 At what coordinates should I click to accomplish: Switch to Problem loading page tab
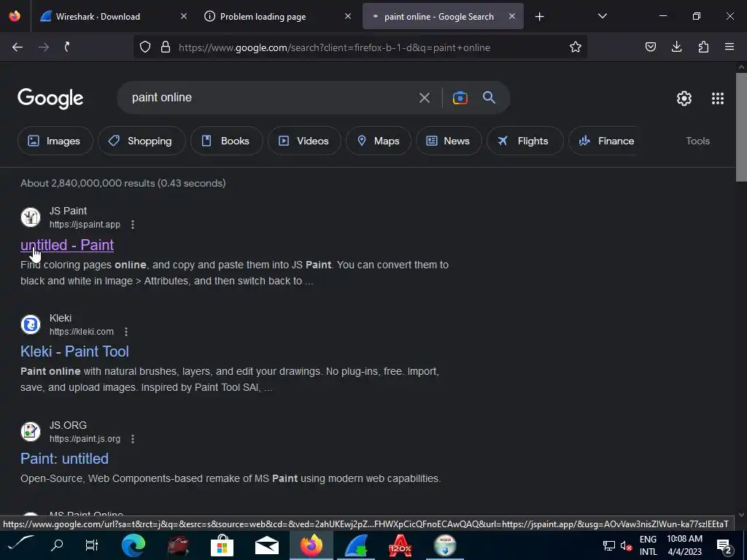tap(276, 16)
